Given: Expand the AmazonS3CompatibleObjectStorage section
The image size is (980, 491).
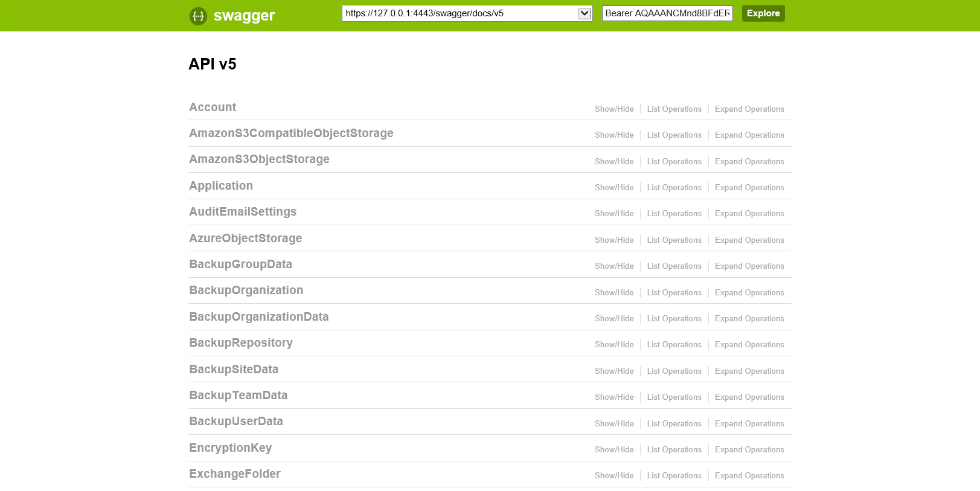Looking at the screenshot, I should [291, 133].
